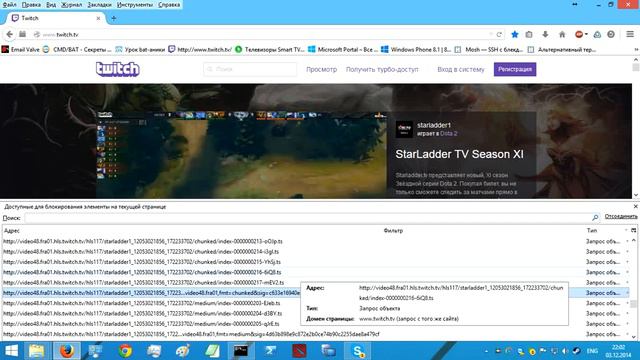Show hidden tray icons arrow
Screen dimensions: 640x360
486,351
